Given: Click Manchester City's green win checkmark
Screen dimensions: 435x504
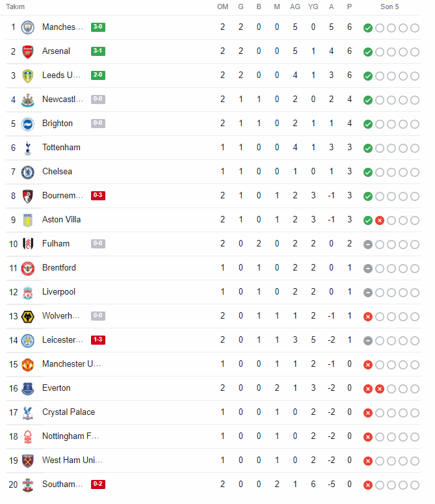Looking at the screenshot, I should point(368,28).
